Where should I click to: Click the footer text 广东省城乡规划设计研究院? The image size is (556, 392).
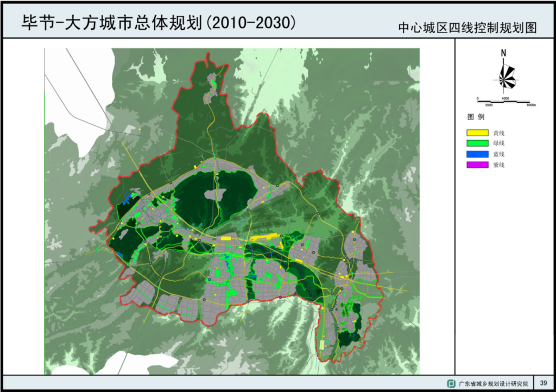pyautogui.click(x=494, y=383)
